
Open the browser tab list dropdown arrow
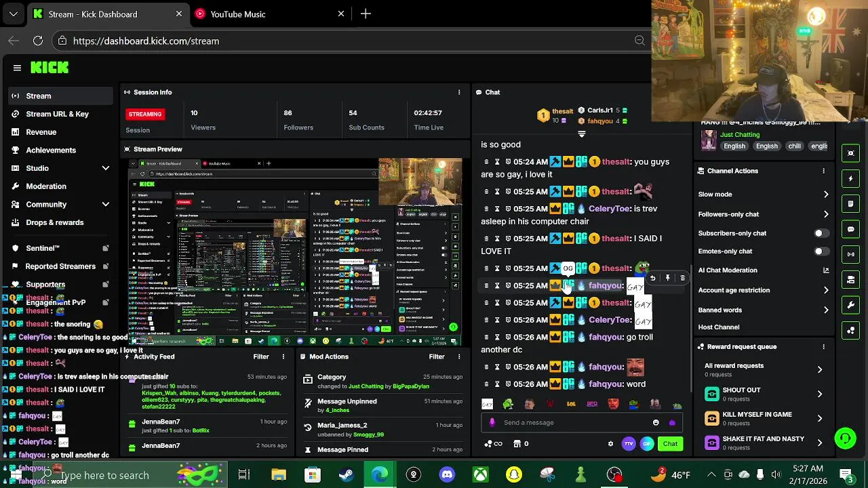[13, 14]
